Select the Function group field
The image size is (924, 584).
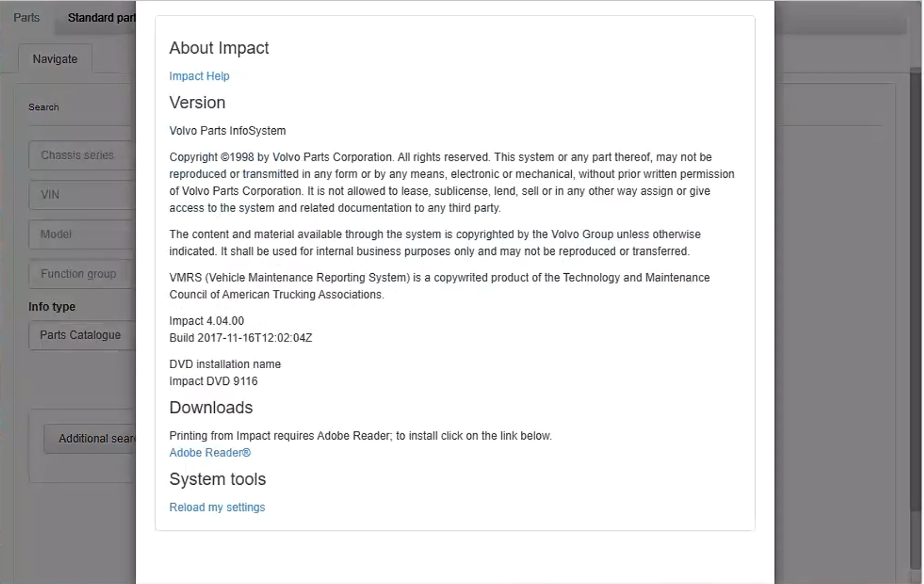point(81,274)
